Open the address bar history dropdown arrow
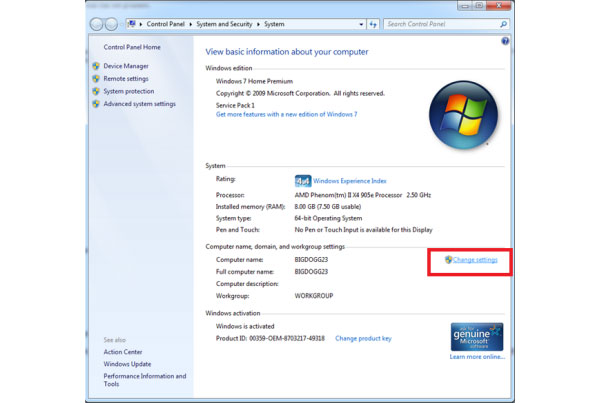Image resolution: width=600 pixels, height=403 pixels. coord(361,24)
